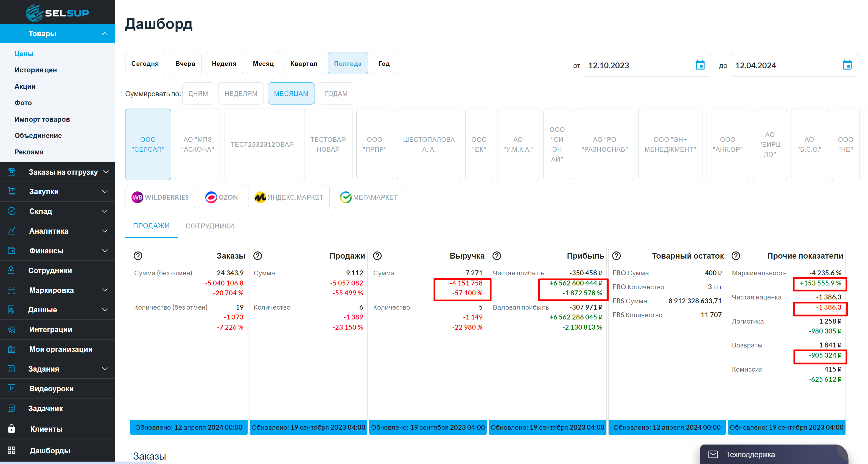Expand the Задания chevron
Viewport: 868px width, 464px height.
pyautogui.click(x=105, y=369)
